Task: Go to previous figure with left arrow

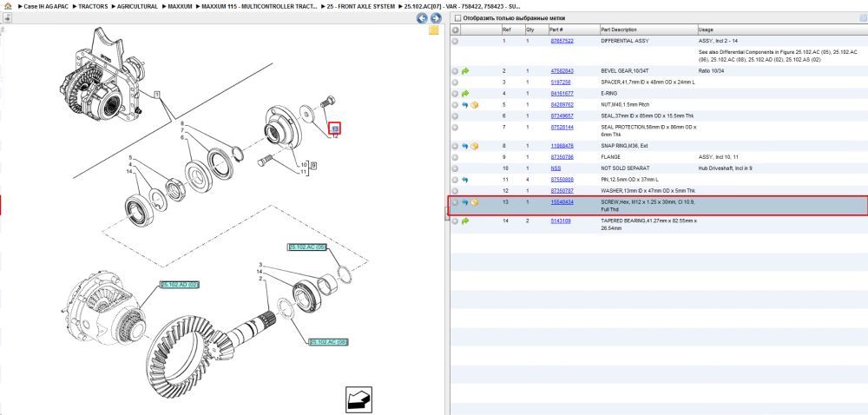Action: (422, 18)
